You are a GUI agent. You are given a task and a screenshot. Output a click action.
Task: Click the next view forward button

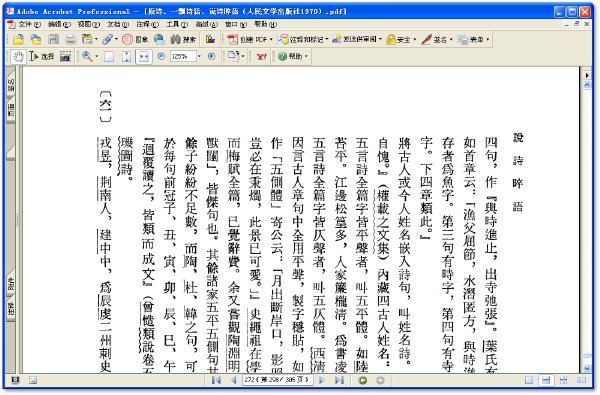pos(380,380)
